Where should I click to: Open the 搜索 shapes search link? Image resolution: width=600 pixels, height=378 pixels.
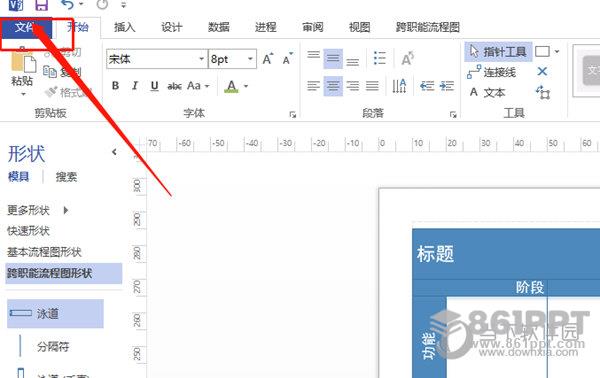click(66, 177)
